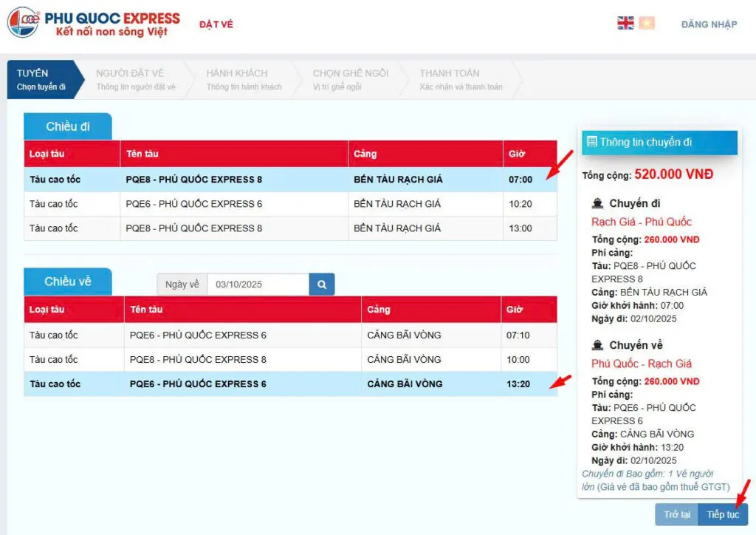Go to the THANH TOÁN step
756x535 pixels.
(x=461, y=80)
